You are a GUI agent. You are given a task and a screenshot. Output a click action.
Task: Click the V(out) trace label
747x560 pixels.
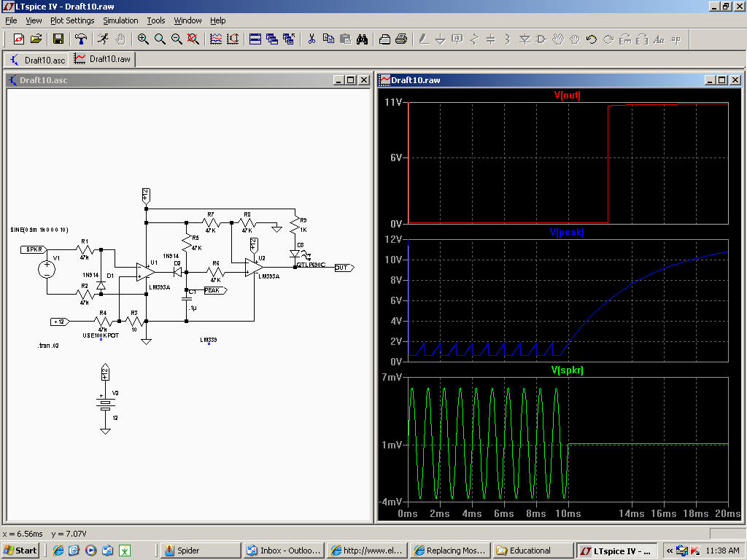[567, 95]
